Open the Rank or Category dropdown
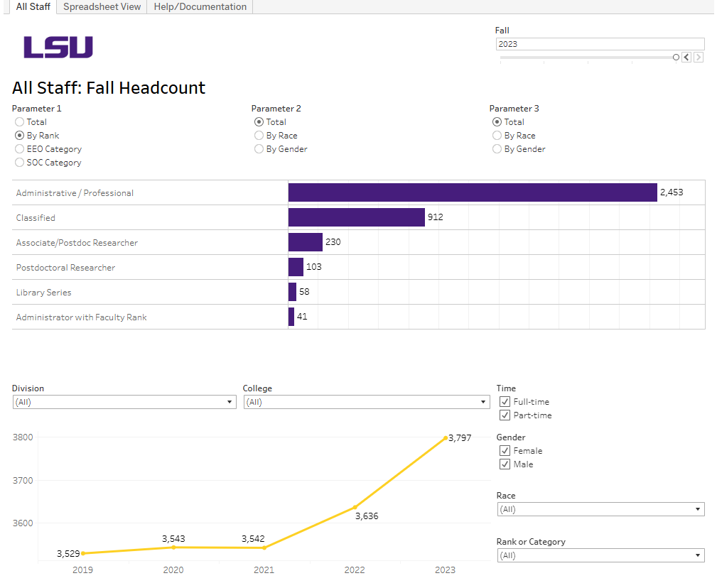The image size is (717, 588). (698, 555)
